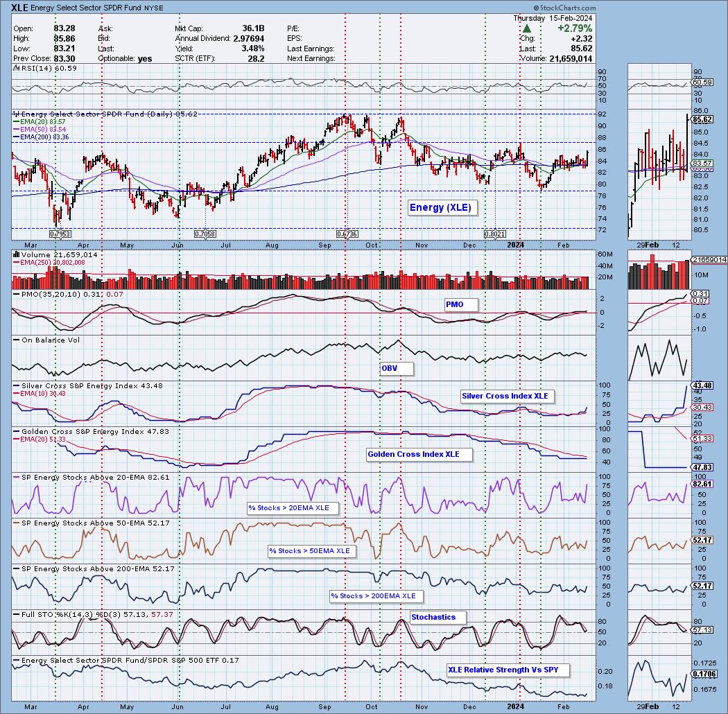Click the Golden Cross Index XLE box
728x714 pixels.
419,455
